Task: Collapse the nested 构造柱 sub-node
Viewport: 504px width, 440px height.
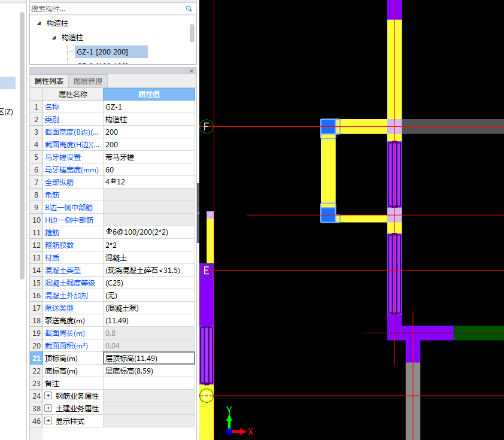Action: 54,38
